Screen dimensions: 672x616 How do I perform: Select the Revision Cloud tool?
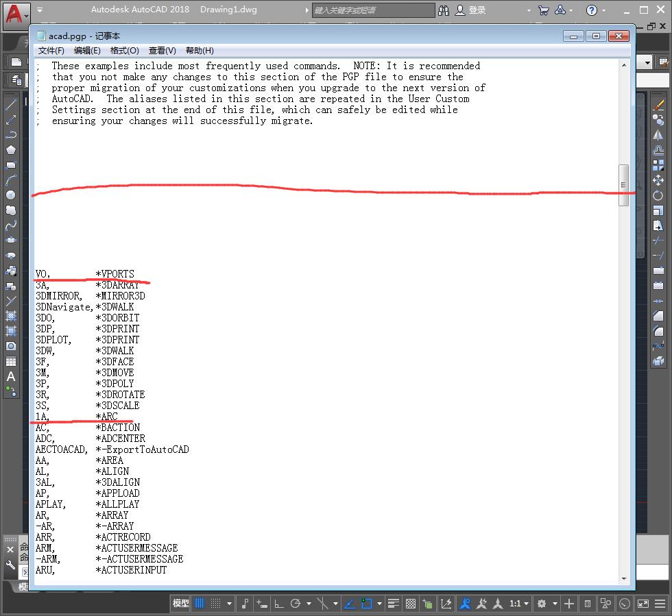(x=11, y=210)
